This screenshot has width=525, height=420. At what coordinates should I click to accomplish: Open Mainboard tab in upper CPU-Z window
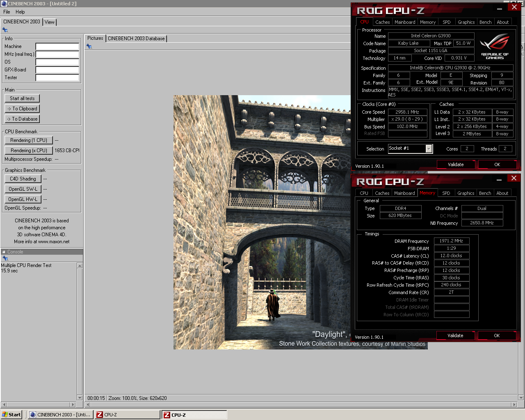coord(405,22)
